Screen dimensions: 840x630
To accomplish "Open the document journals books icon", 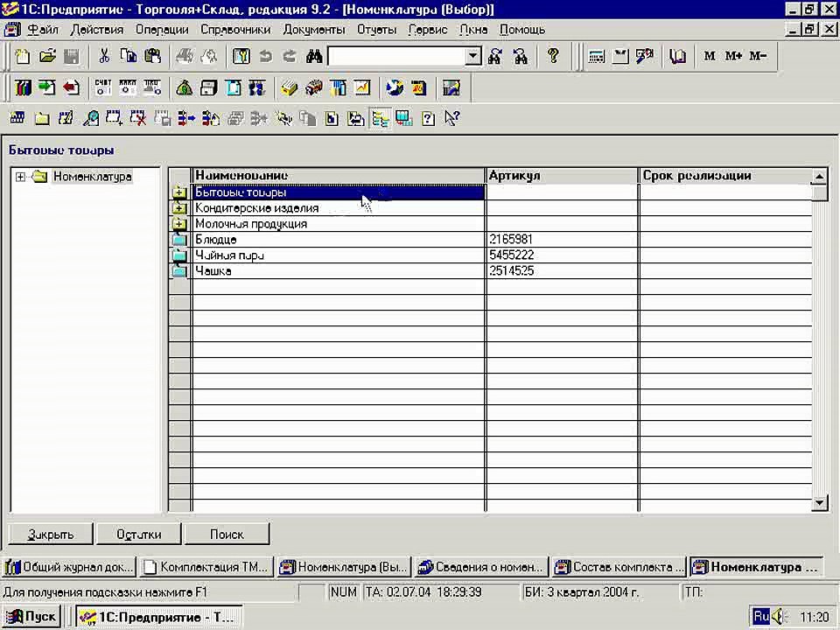I will 23,87.
